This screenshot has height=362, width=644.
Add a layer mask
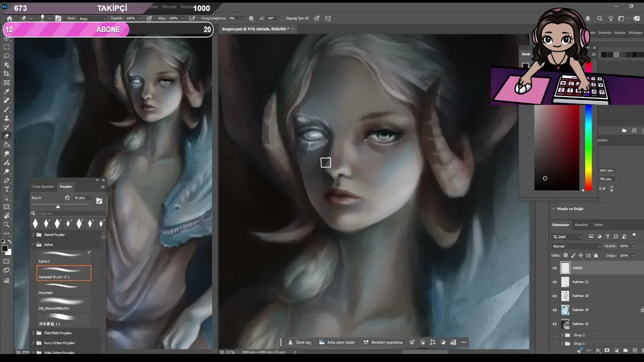click(x=607, y=350)
